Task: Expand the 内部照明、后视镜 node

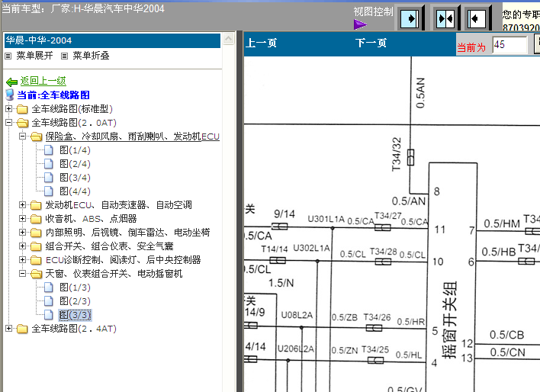Action: [22, 232]
